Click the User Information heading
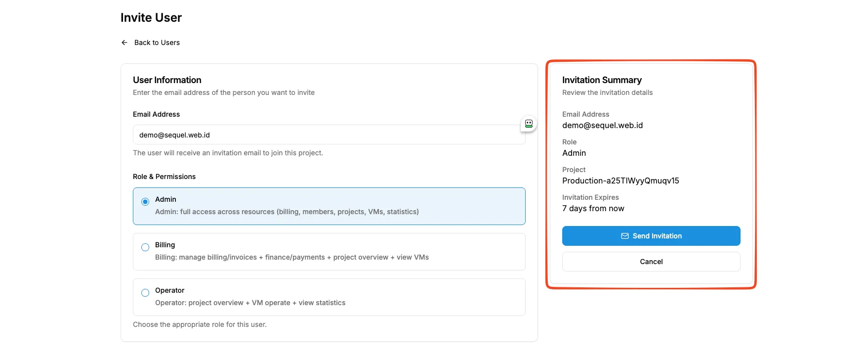Screen dimensions: 868x363 click(x=167, y=80)
